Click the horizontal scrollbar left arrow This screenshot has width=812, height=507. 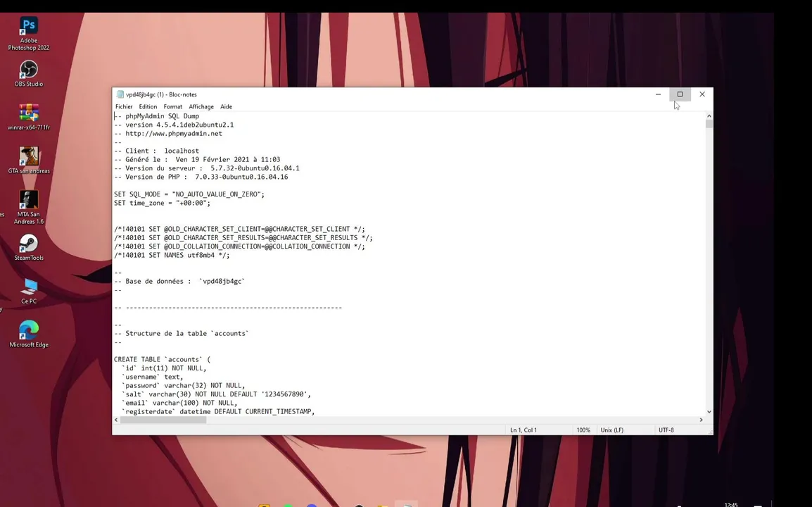click(x=116, y=420)
